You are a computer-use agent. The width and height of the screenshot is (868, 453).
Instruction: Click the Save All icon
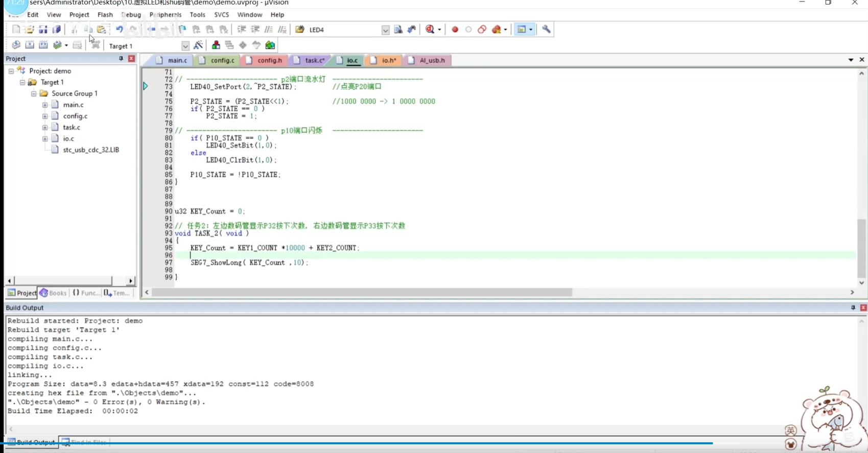[x=57, y=30]
